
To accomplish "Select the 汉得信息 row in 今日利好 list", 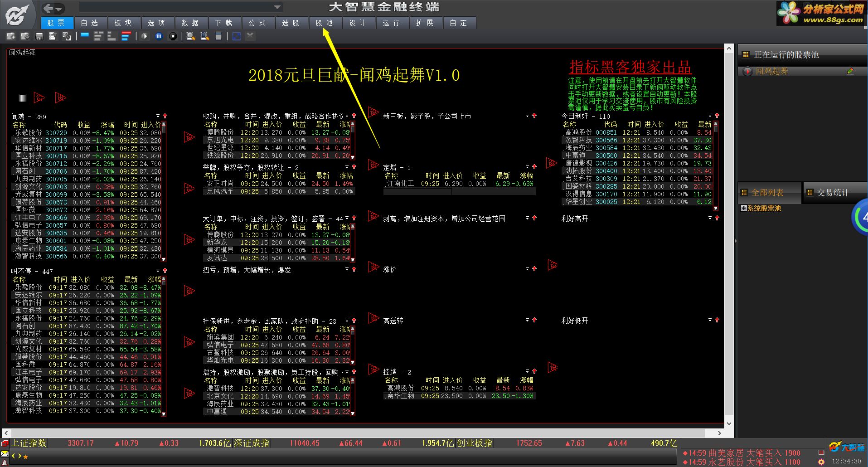I will [637, 194].
